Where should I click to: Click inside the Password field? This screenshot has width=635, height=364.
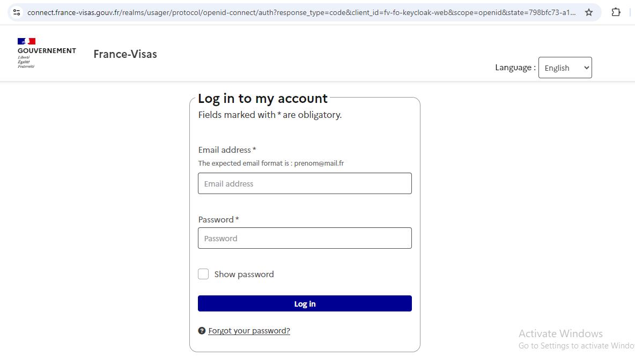305,238
